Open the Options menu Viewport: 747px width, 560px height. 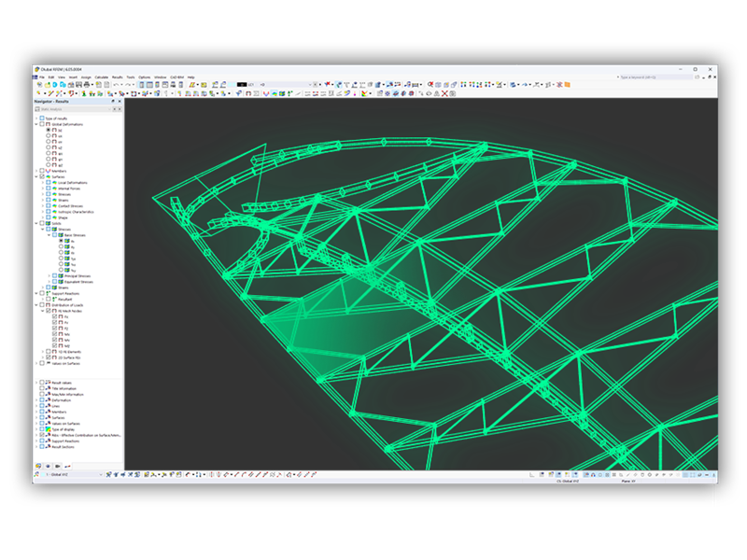point(145,77)
